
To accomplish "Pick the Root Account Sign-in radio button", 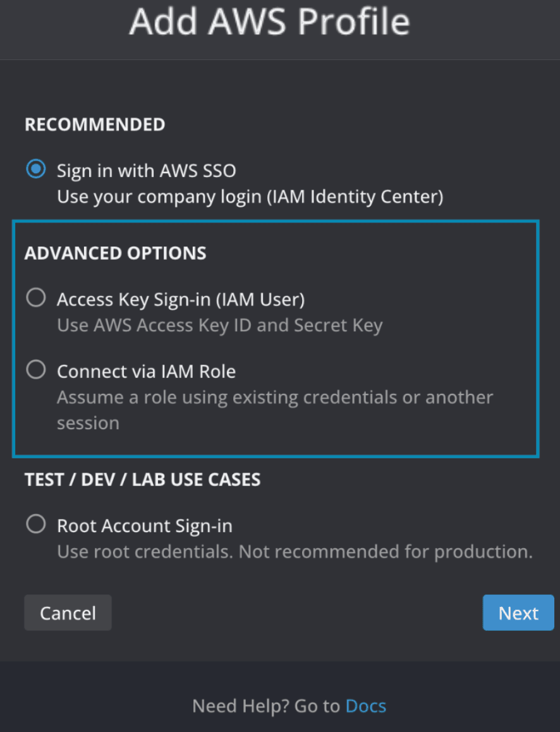I will [x=36, y=524].
